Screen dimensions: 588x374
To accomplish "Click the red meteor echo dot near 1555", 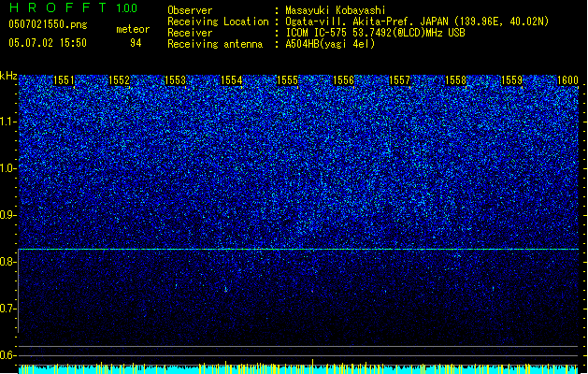I will (x=312, y=291).
